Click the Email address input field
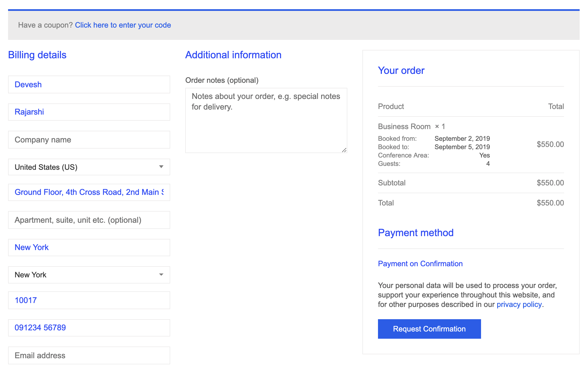Screen dimensions: 588x373 (x=89, y=355)
